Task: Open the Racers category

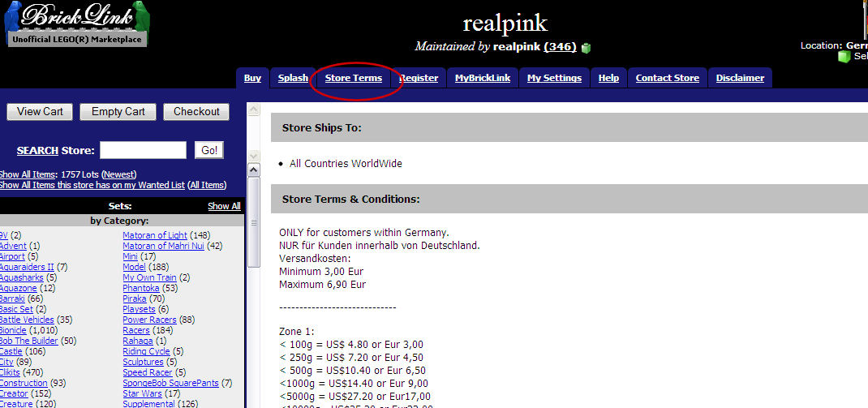Action: (x=136, y=330)
